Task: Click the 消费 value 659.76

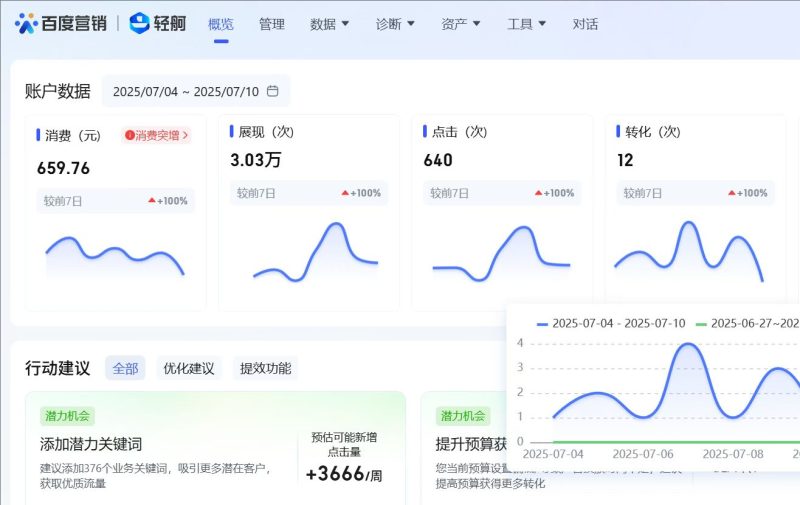Action: coord(63,168)
